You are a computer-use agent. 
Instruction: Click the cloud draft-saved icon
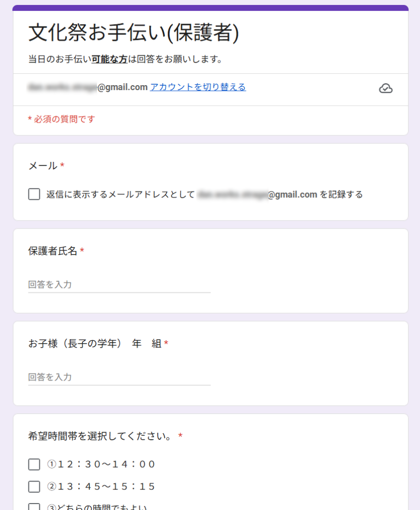coord(386,89)
